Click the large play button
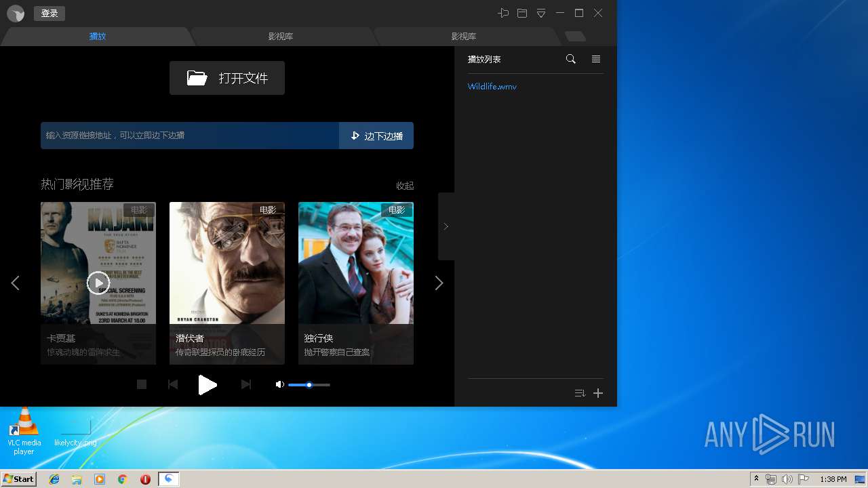868x488 pixels. click(x=208, y=385)
